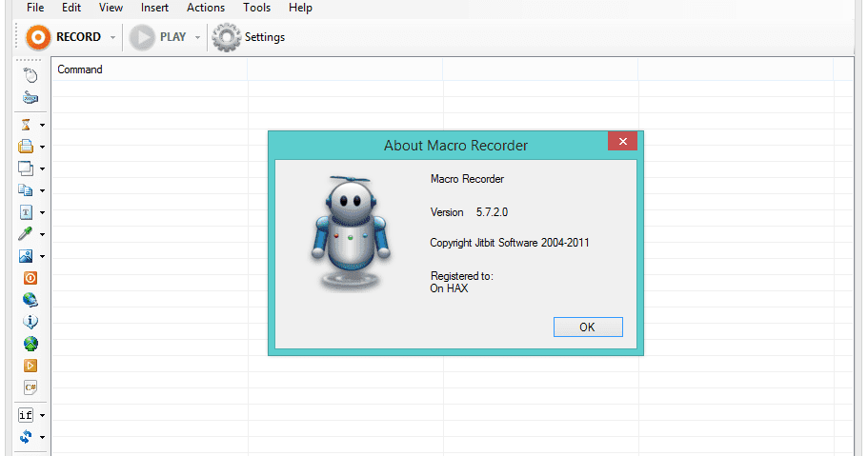Open dropdown arrow next to windows icon

(42, 169)
